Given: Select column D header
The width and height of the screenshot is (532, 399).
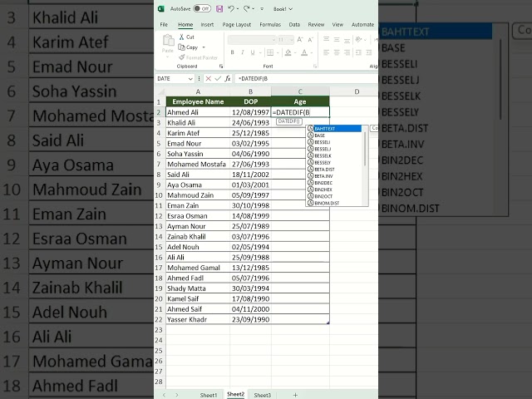Looking at the screenshot, I should tap(357, 91).
